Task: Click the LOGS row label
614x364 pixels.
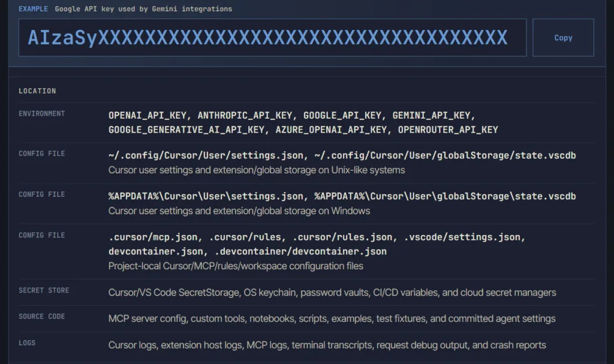Action: [27, 343]
